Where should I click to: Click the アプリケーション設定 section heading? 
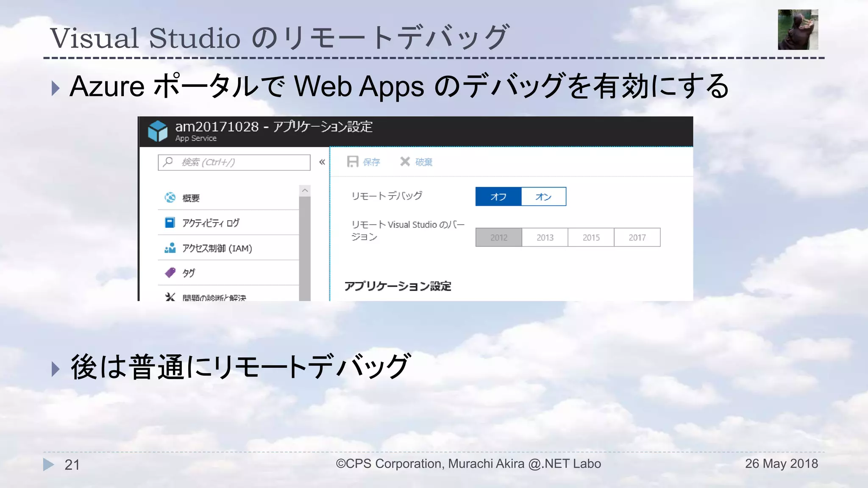coord(398,286)
